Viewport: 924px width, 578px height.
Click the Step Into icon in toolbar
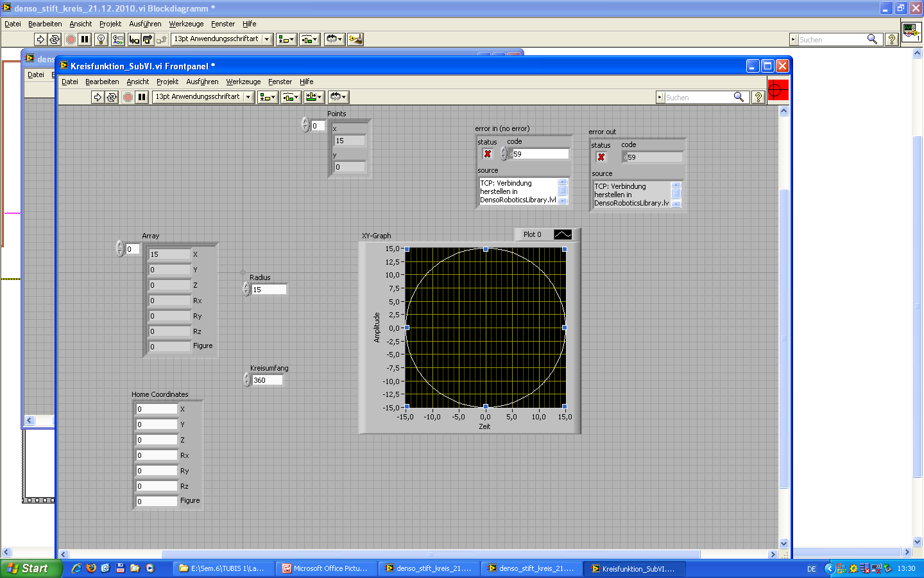(133, 39)
